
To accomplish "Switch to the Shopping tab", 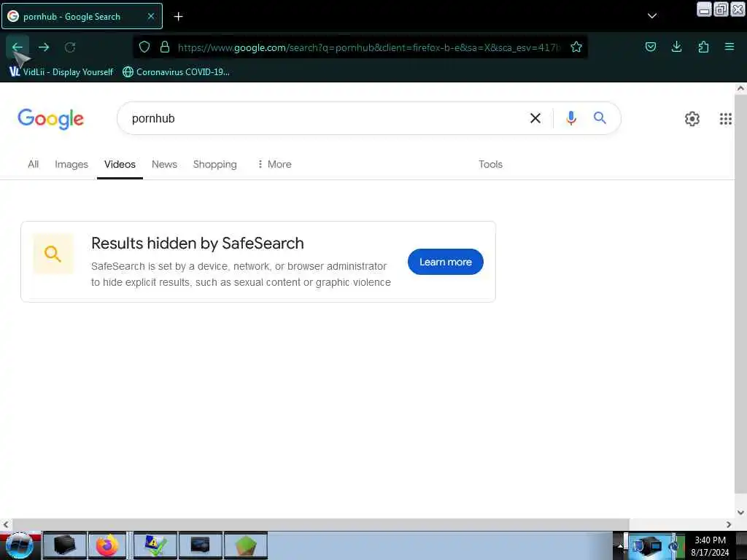I will [x=215, y=164].
